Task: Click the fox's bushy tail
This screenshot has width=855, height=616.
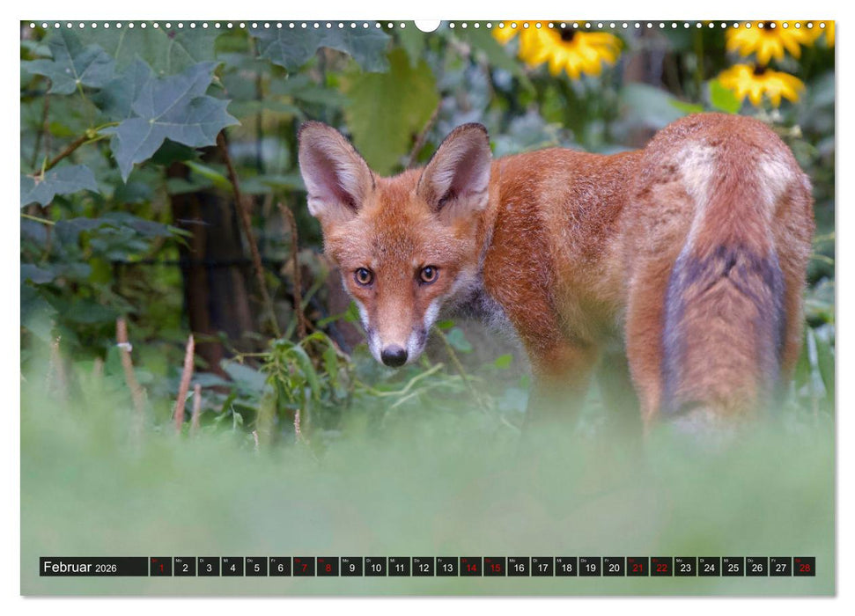Action: click(722, 326)
